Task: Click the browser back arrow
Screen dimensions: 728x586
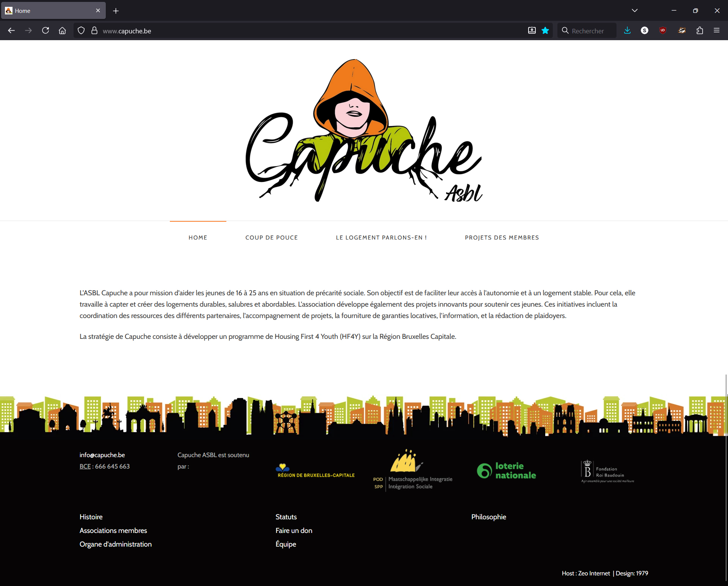Action: point(11,31)
